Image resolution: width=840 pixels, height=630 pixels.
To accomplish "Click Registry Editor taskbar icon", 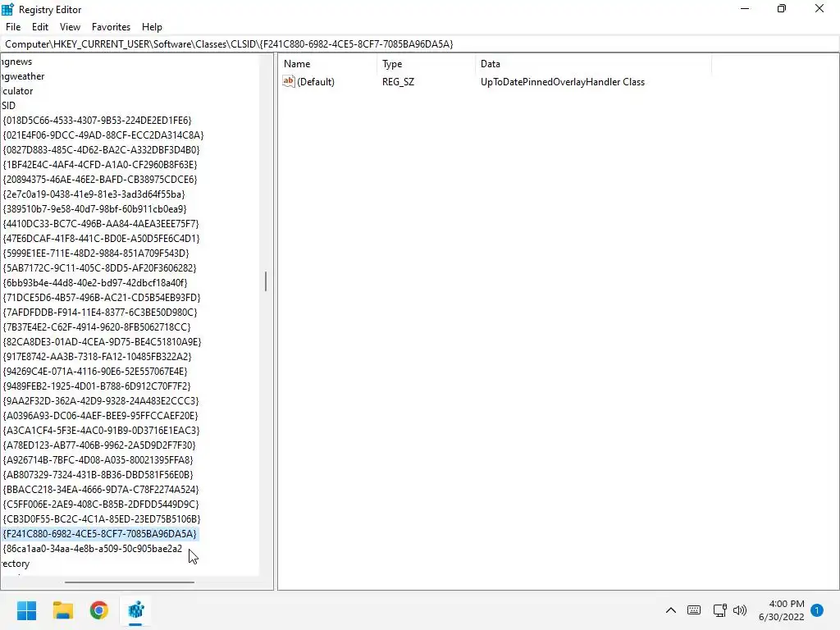I will [135, 610].
